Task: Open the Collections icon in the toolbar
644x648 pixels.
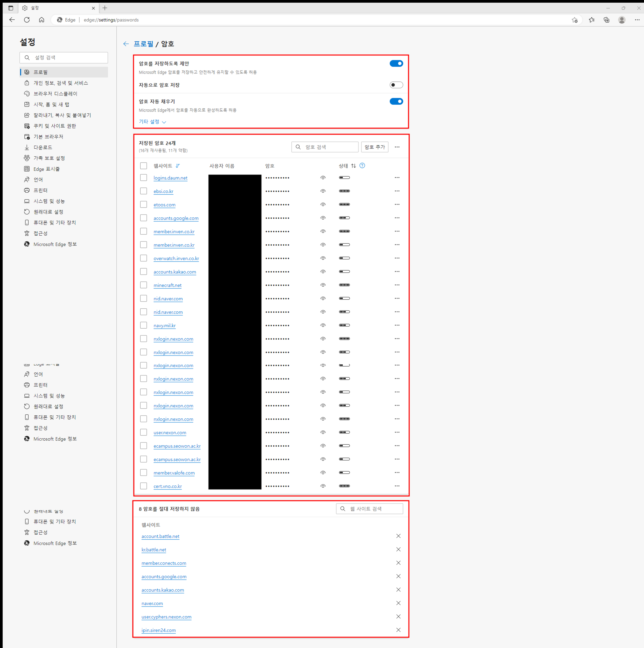Action: (606, 20)
